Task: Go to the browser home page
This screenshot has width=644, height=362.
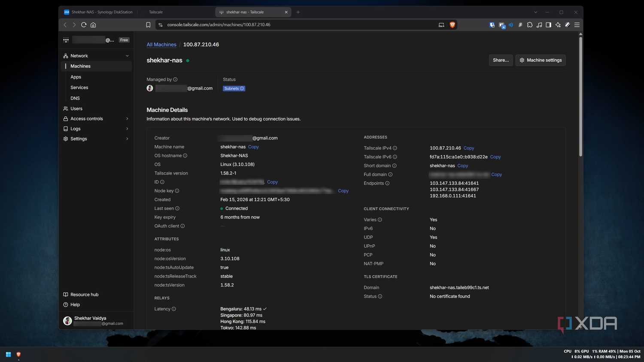Action: coord(93,25)
